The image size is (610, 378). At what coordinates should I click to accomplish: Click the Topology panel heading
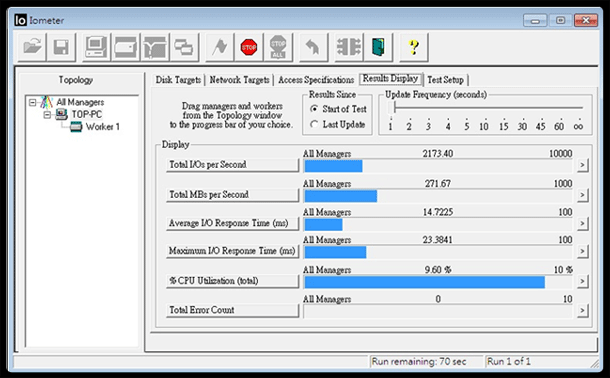(x=76, y=80)
